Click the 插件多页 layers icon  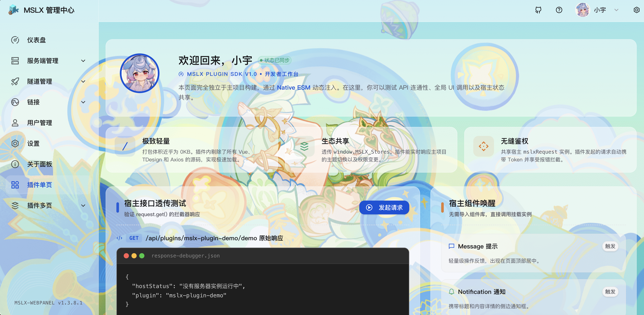15,206
